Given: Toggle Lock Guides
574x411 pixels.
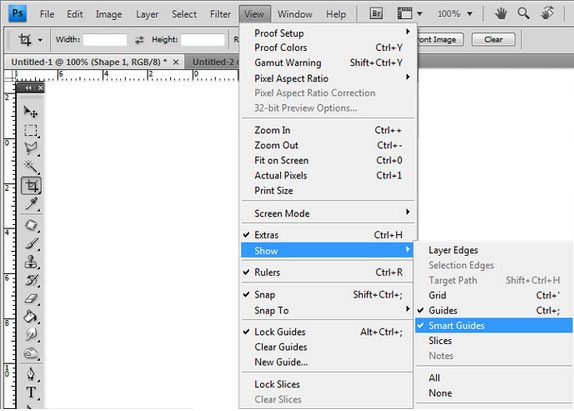Looking at the screenshot, I should 327,332.
